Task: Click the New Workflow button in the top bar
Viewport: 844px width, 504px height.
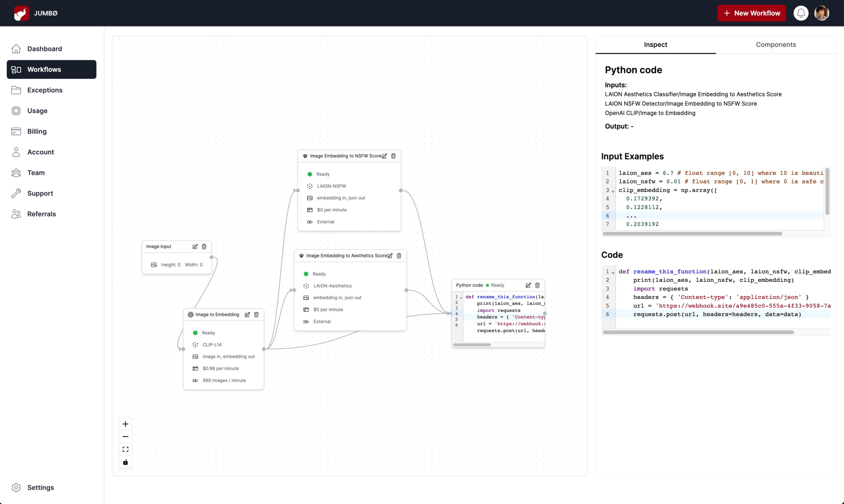Action: pyautogui.click(x=752, y=13)
